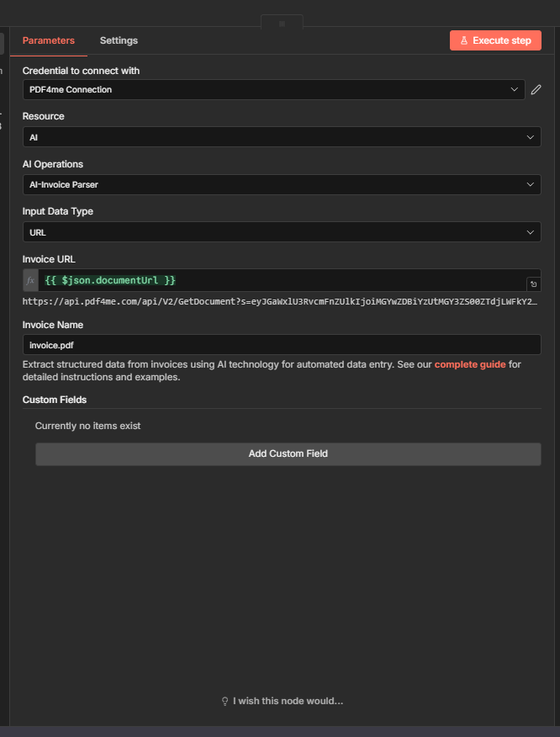This screenshot has height=737, width=560.
Task: Select the AI-Invoice Parser option box
Action: coord(282,184)
